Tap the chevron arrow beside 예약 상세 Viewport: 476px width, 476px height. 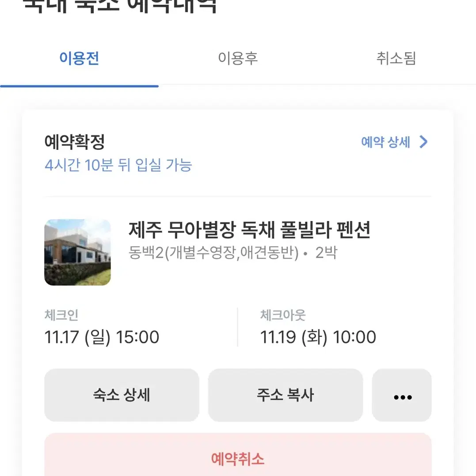pos(423,142)
